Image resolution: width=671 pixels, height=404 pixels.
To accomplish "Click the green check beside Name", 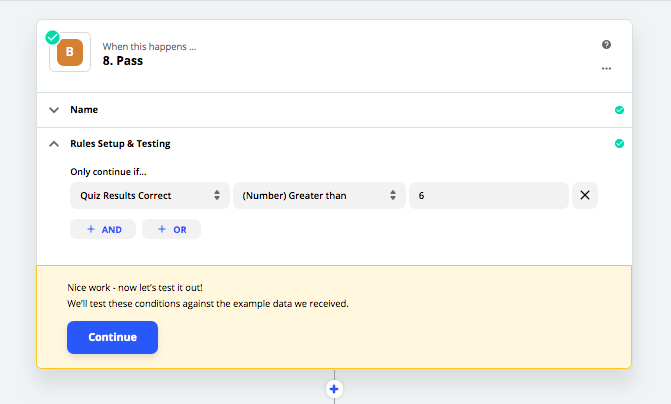I will tap(619, 110).
